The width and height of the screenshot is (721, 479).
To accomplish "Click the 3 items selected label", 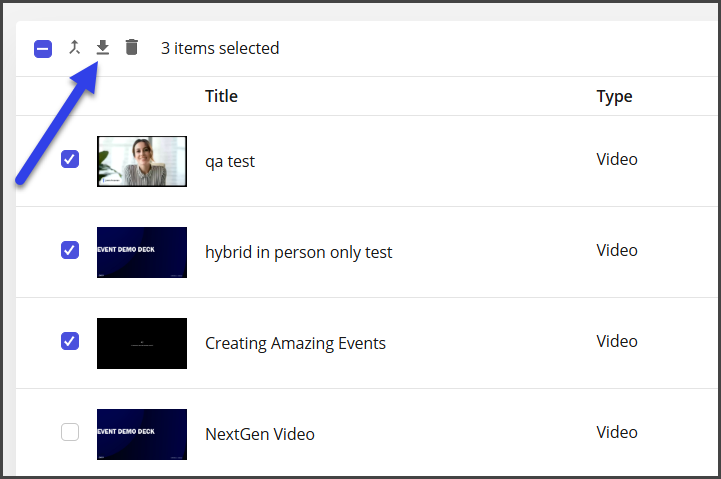I will coord(220,48).
